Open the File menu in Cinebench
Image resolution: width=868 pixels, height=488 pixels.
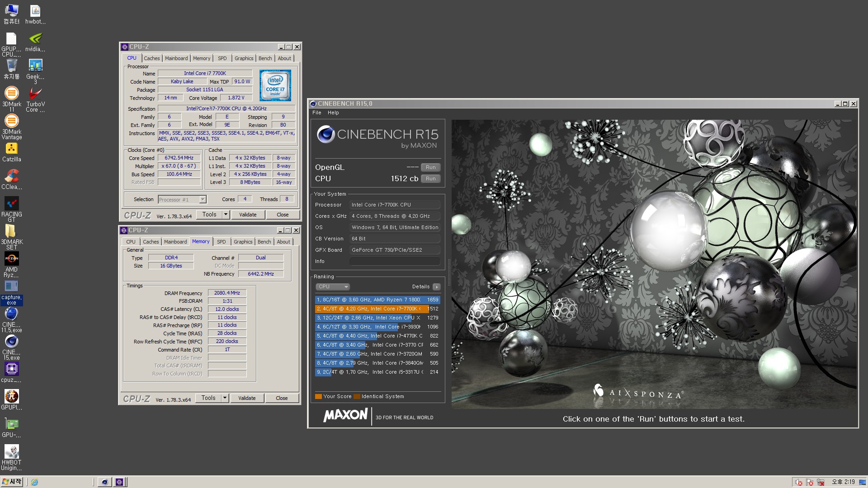[x=317, y=113]
